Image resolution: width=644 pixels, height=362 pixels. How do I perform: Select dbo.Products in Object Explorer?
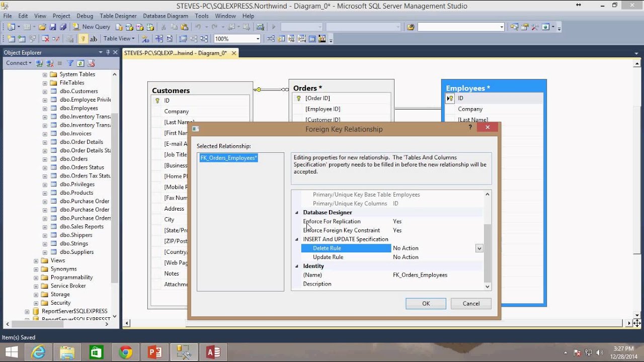click(x=76, y=193)
